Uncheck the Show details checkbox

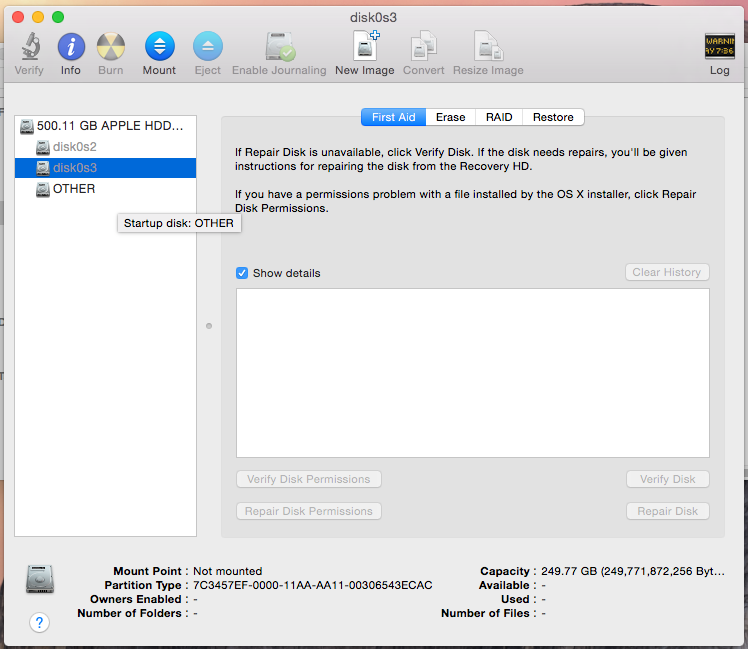point(242,273)
